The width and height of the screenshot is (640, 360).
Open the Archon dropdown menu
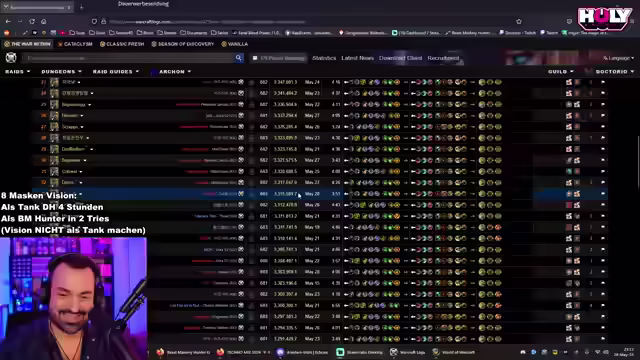175,71
